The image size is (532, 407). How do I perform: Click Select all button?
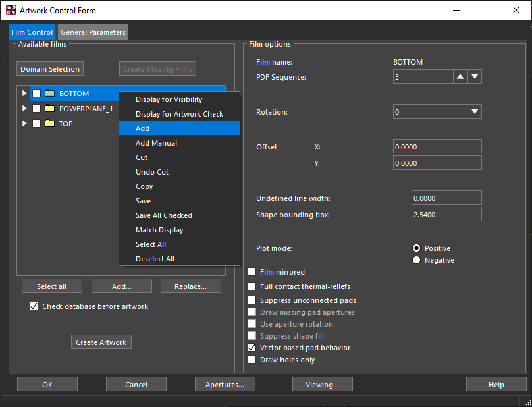point(51,286)
